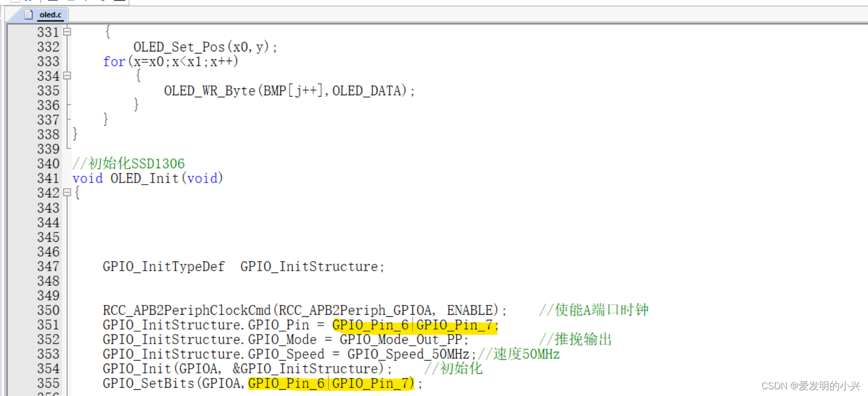Click the '//速度50MHz' comment
Image resolution: width=868 pixels, height=396 pixels.
(x=519, y=354)
